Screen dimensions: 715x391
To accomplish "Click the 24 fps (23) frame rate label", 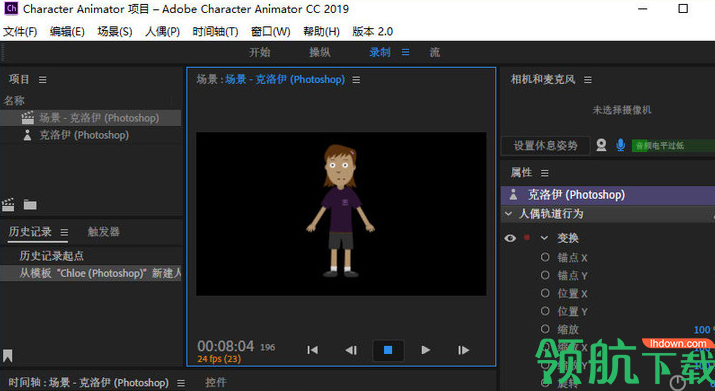I will coord(219,359).
